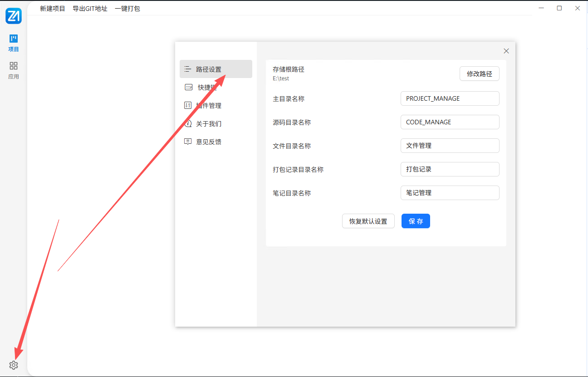Click the blue 保存 (Save) button
The width and height of the screenshot is (588, 377).
click(416, 221)
